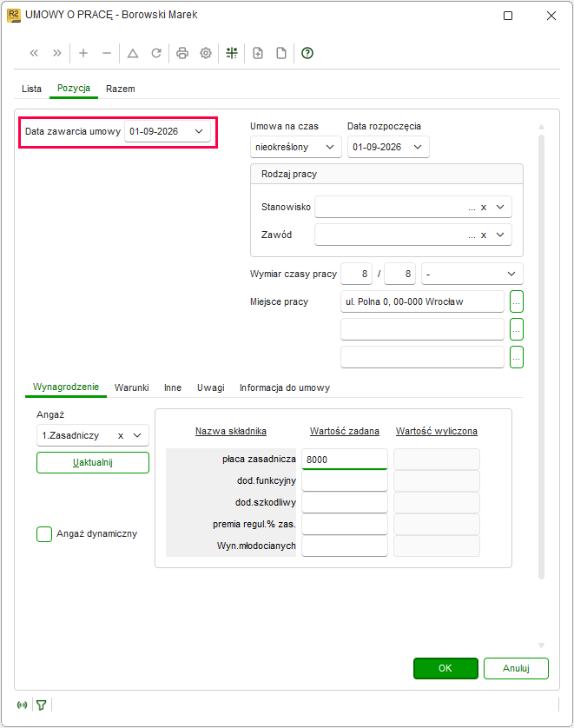The width and height of the screenshot is (574, 728).
Task: Click Wartość zadana column header
Action: pos(344,431)
